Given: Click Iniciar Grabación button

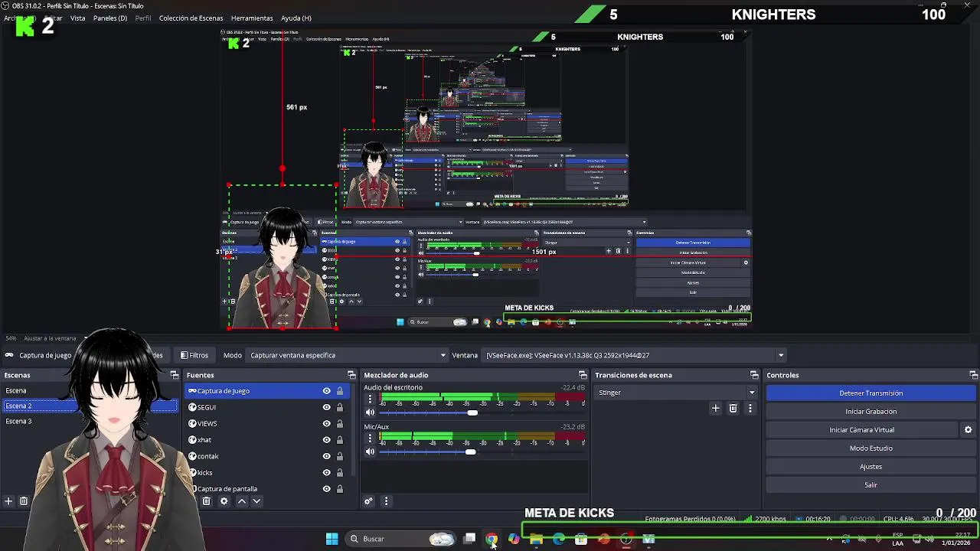Looking at the screenshot, I should tap(871, 412).
